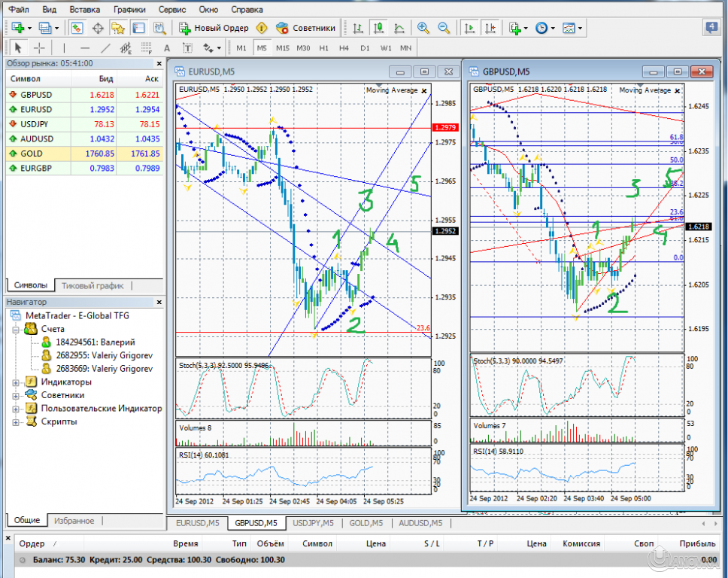
Task: Pick the trendline drawing tool
Action: (x=106, y=48)
